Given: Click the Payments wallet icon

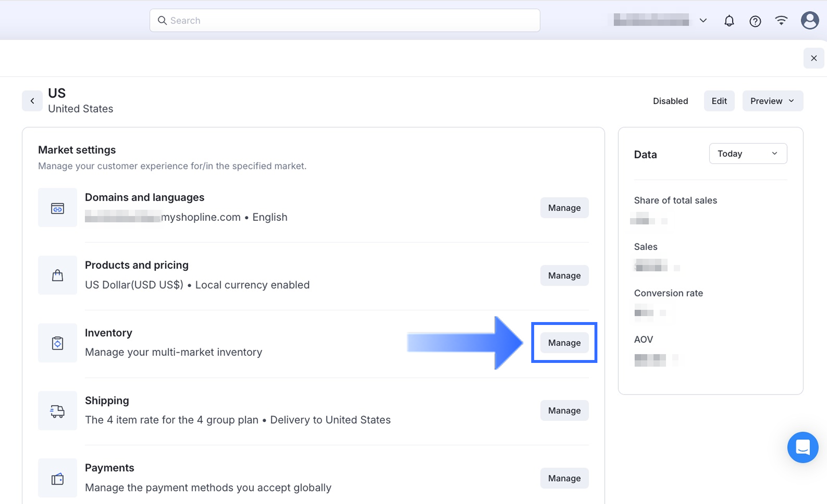Looking at the screenshot, I should point(57,479).
